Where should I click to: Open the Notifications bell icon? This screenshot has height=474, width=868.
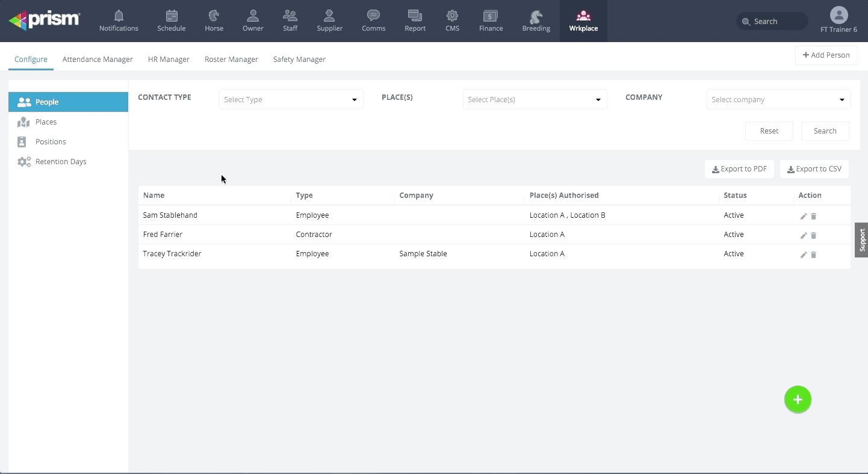click(119, 16)
